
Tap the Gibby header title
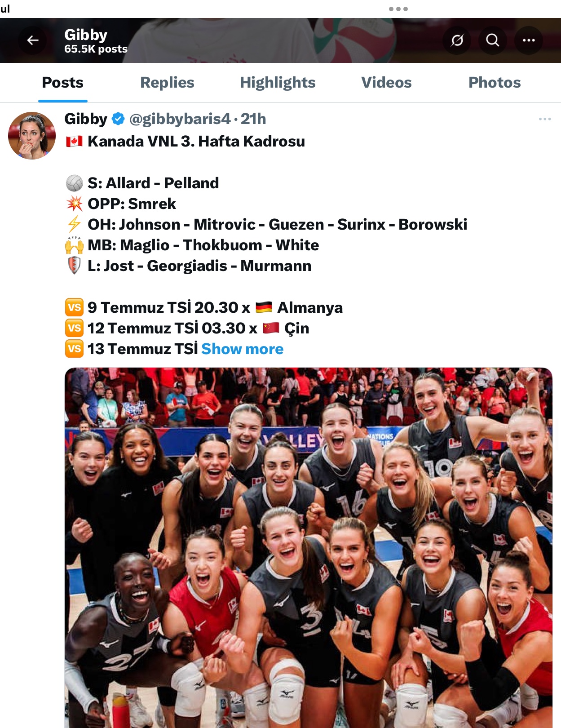86,35
